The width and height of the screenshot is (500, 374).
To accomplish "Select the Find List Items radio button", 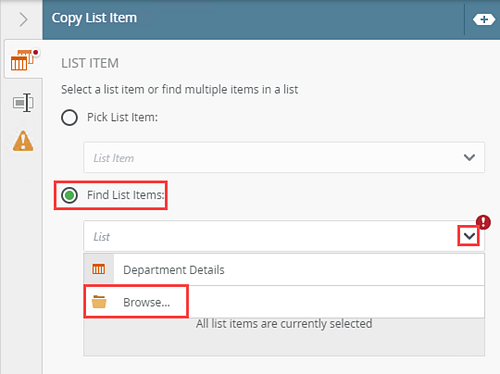I will [x=69, y=195].
